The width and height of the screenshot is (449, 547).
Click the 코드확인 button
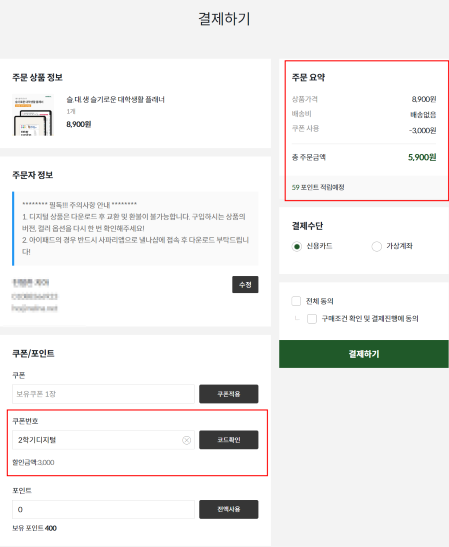click(229, 440)
